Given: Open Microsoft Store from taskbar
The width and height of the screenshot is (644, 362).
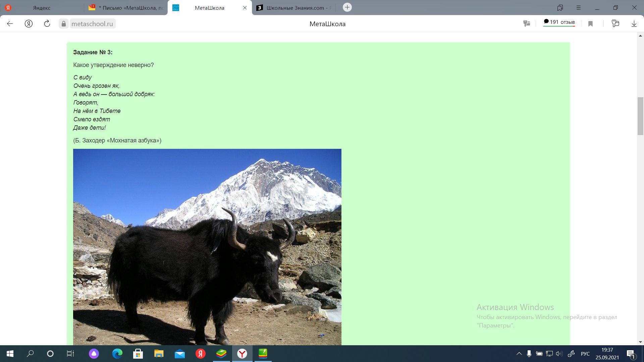Looking at the screenshot, I should [138, 354].
